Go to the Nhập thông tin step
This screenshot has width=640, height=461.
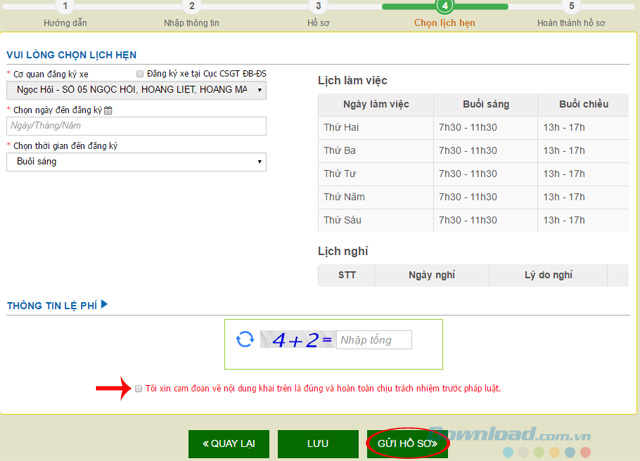pos(193,21)
